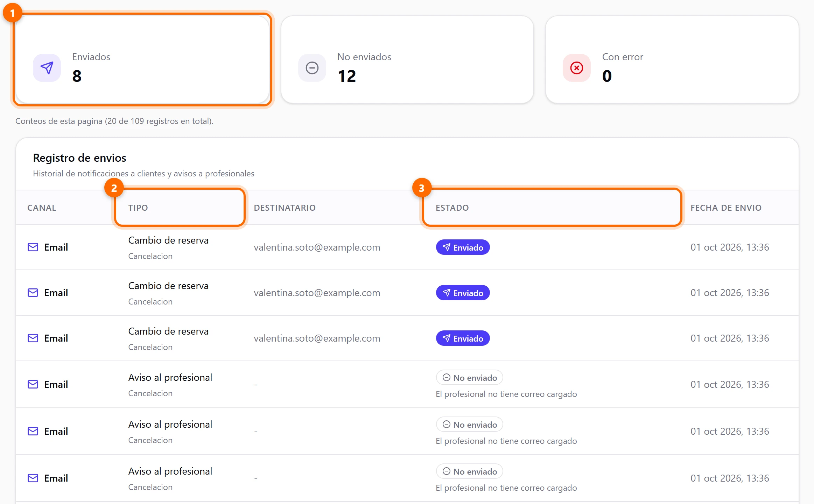814x504 pixels.
Task: Click the paper plane Enviados icon
Action: tap(47, 68)
